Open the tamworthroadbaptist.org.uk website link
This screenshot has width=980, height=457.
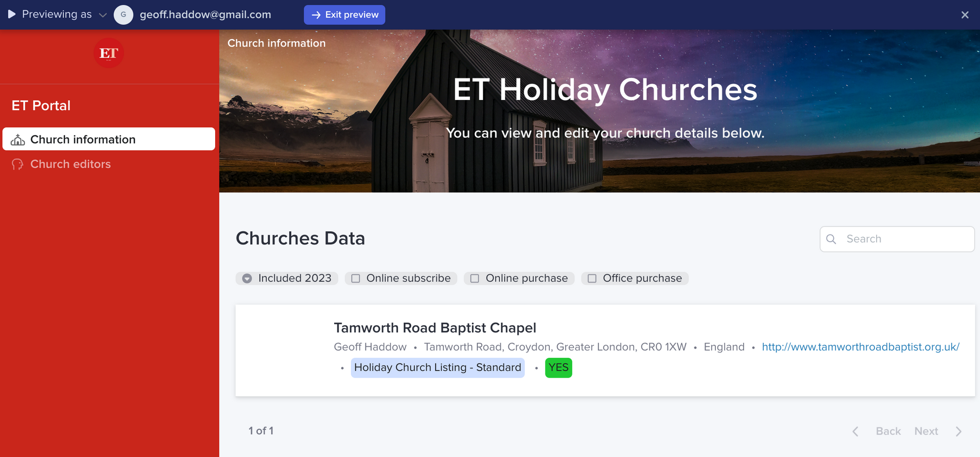860,347
